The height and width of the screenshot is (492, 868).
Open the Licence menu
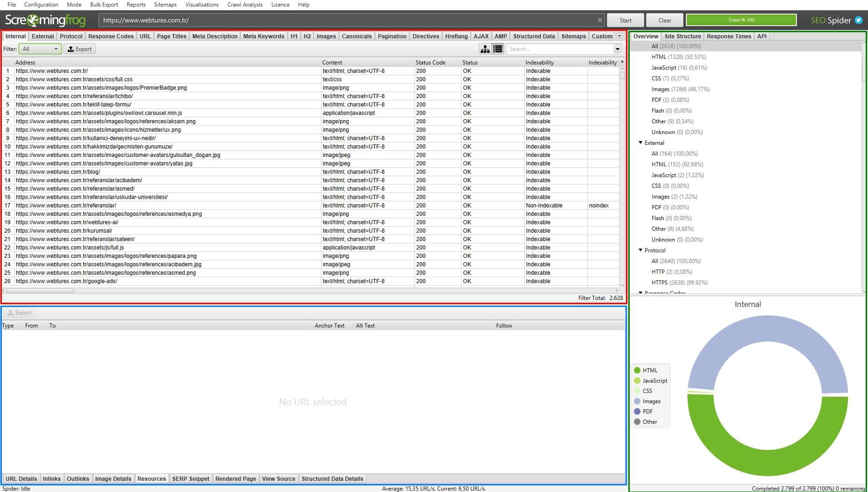point(280,5)
